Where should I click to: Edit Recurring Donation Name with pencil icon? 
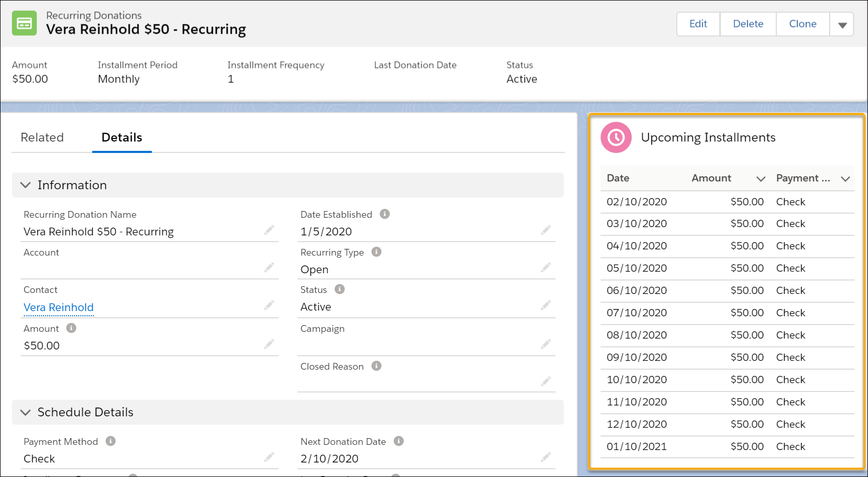click(269, 230)
